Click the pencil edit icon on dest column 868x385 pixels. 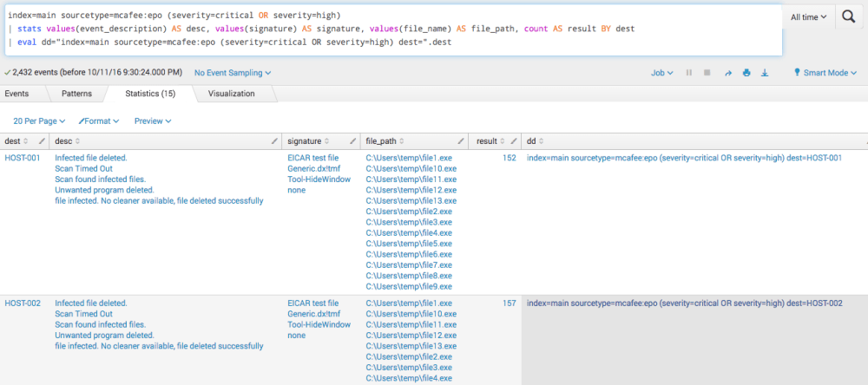coord(42,140)
